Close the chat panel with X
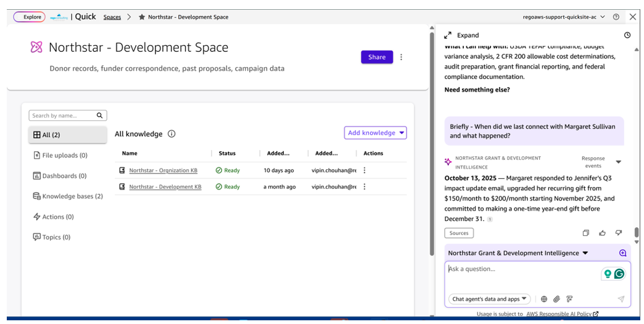644x324 pixels. coord(633,17)
